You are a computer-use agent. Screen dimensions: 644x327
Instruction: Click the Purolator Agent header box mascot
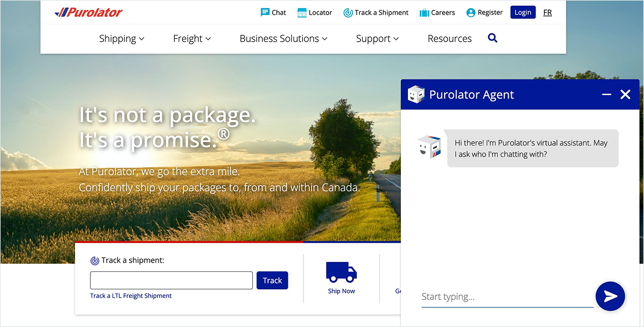[x=415, y=95]
